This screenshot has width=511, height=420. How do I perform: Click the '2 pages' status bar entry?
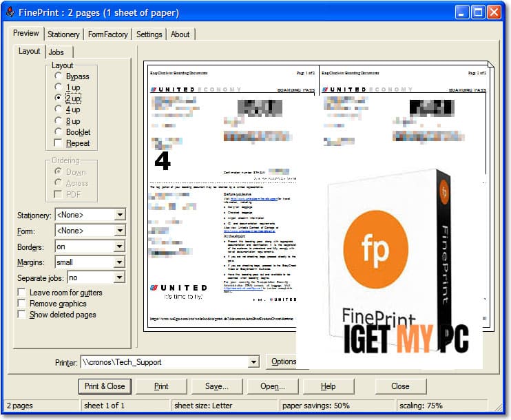click(x=20, y=406)
